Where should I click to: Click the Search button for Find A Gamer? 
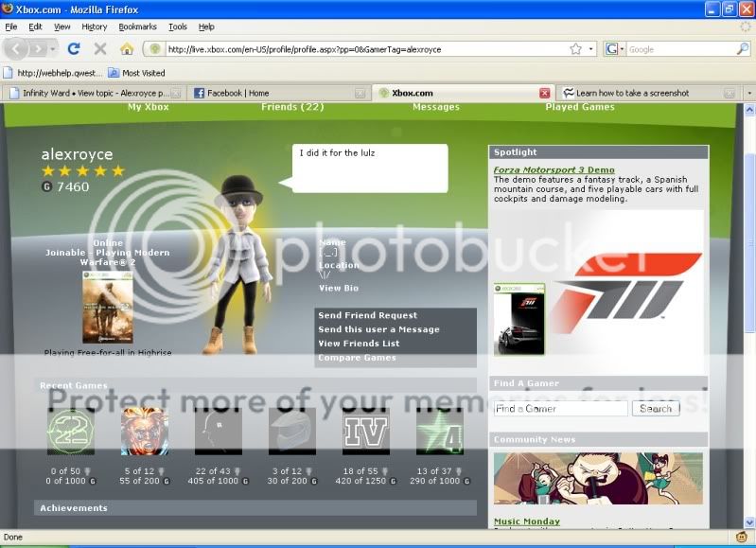point(656,409)
